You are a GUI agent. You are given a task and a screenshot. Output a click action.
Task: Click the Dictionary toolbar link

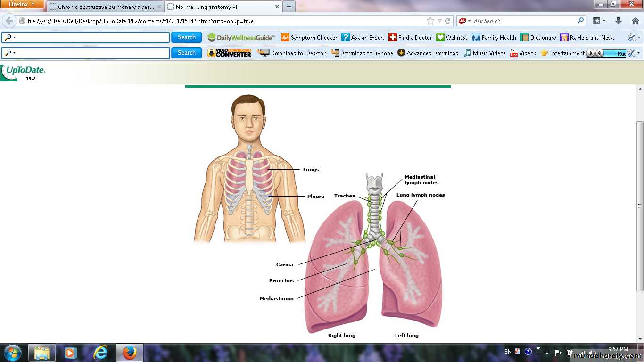(x=538, y=38)
